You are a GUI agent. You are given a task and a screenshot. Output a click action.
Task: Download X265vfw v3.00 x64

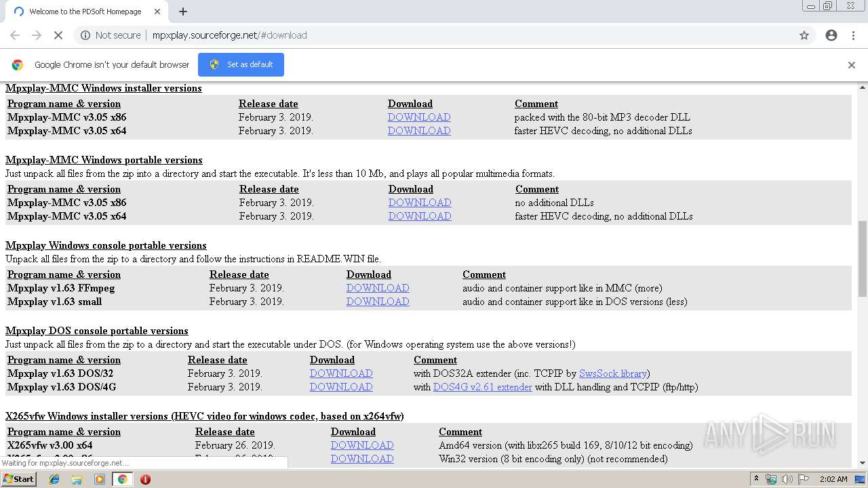pyautogui.click(x=362, y=445)
